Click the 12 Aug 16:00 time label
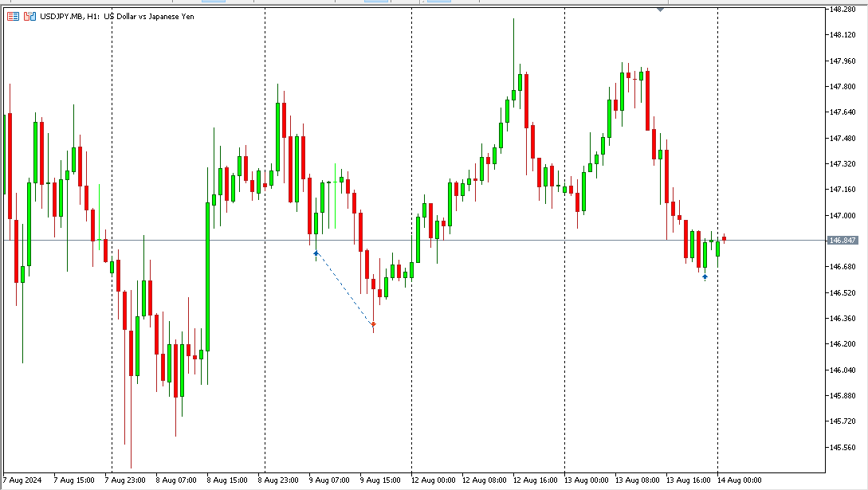The height and width of the screenshot is (490, 868). (536, 480)
